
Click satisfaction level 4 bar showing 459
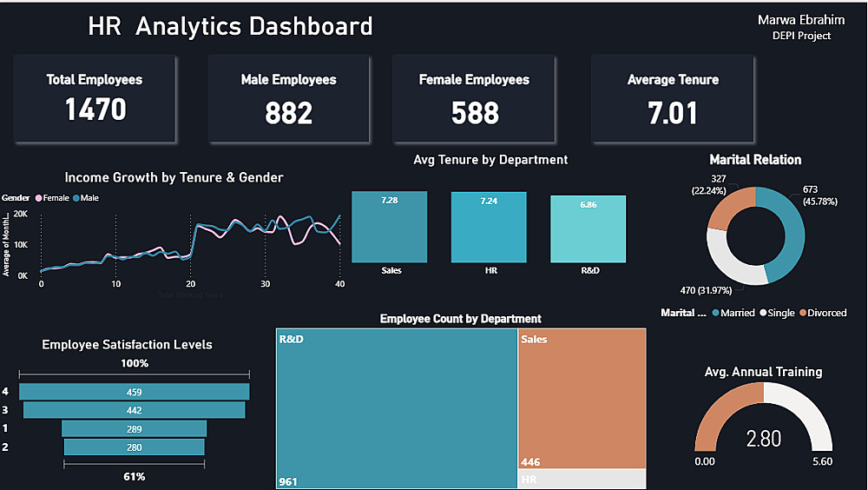(134, 392)
